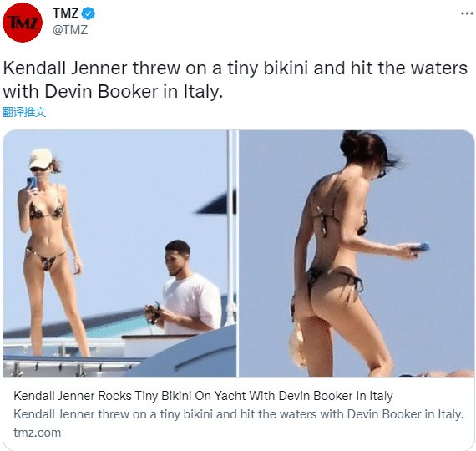Click the blue phone in the left photo

[x=32, y=184]
